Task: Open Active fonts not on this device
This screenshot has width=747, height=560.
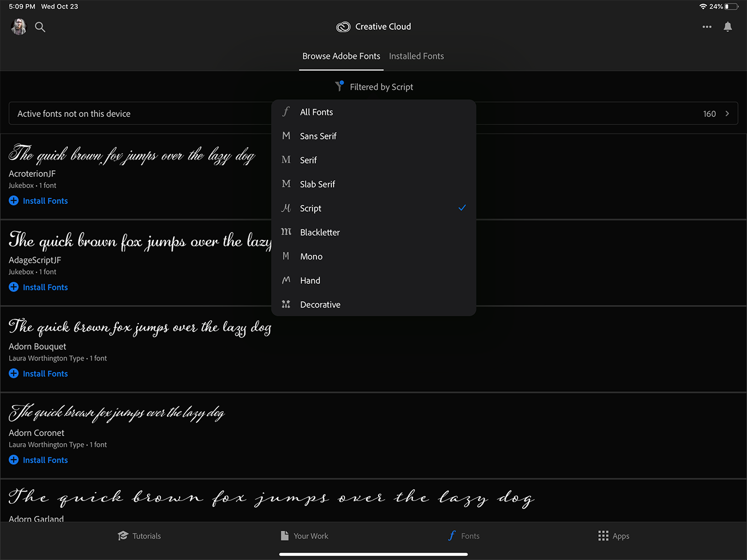Action: (x=373, y=114)
